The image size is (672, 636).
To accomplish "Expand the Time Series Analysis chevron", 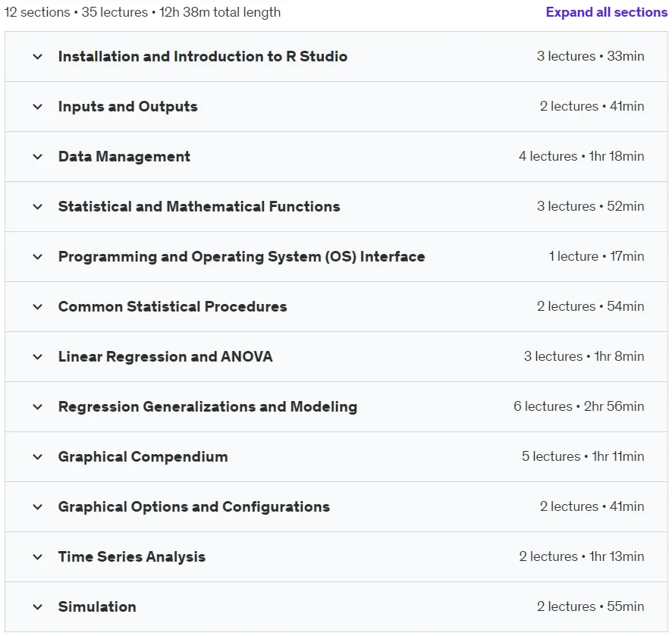I will click(38, 557).
